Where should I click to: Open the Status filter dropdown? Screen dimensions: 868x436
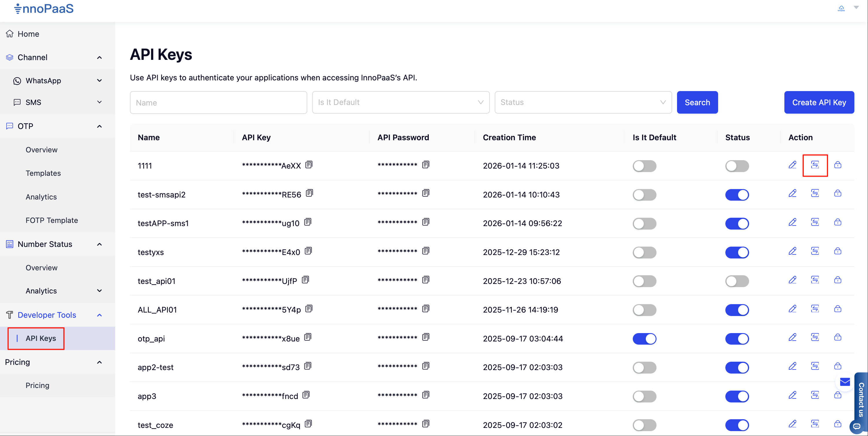point(583,102)
